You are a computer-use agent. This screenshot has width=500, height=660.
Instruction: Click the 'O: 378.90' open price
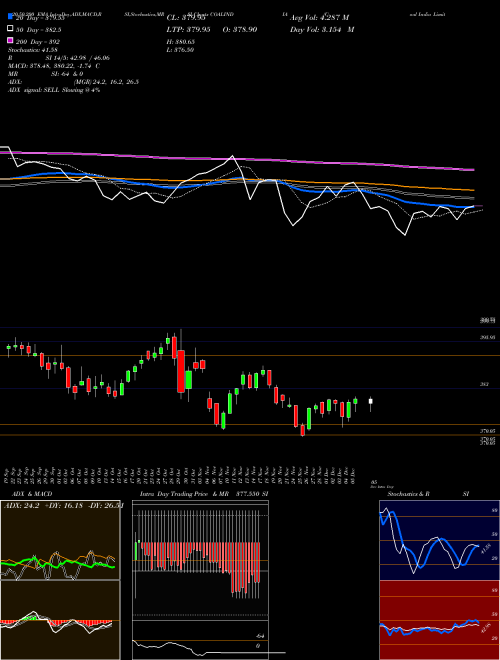(x=239, y=29)
